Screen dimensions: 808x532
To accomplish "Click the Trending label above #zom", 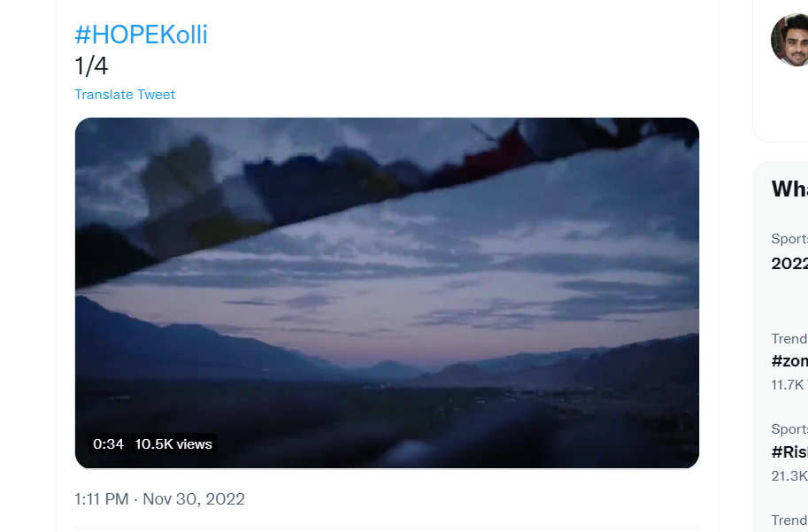I will coord(789,339).
